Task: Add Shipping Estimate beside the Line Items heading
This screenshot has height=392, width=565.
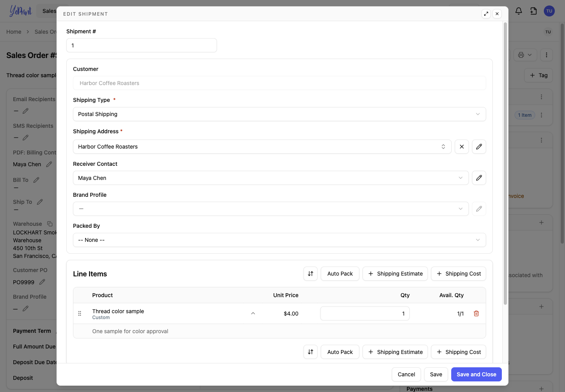Action: (395, 274)
